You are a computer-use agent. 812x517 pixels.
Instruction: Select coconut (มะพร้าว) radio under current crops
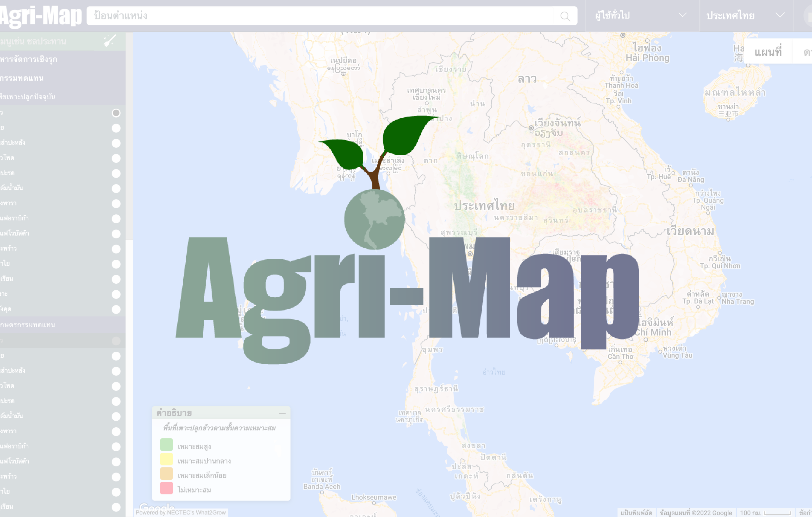click(116, 249)
